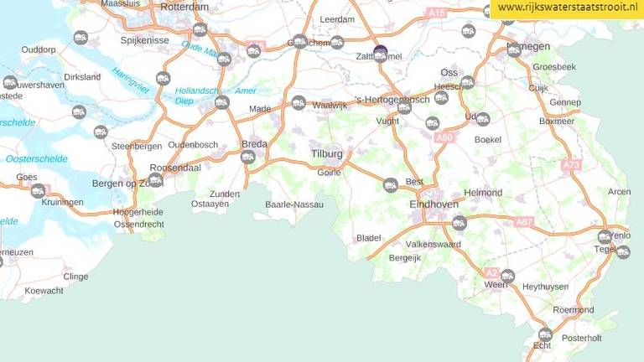Select the gritter icon near Goes
The width and height of the screenshot is (644, 362).
tap(38, 190)
